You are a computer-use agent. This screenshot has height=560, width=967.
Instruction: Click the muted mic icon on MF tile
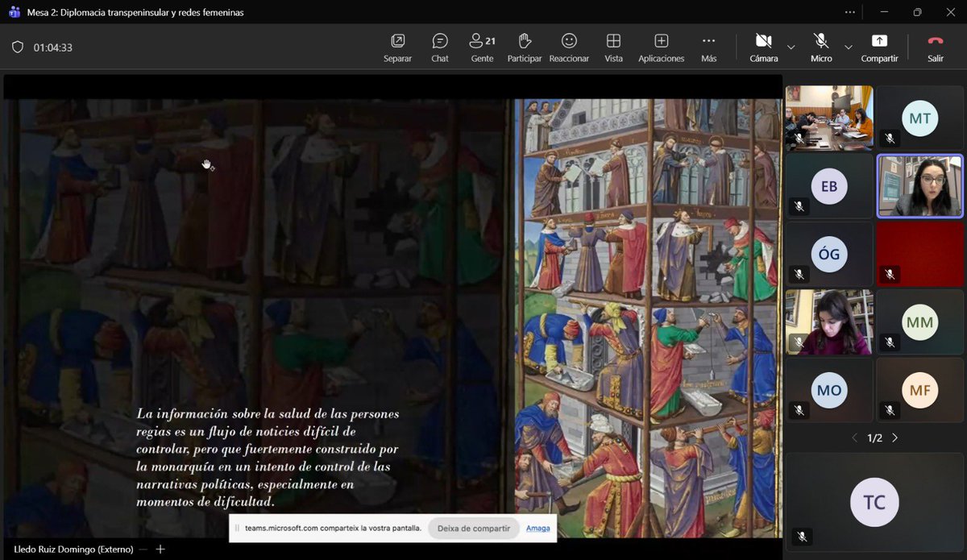click(x=890, y=410)
